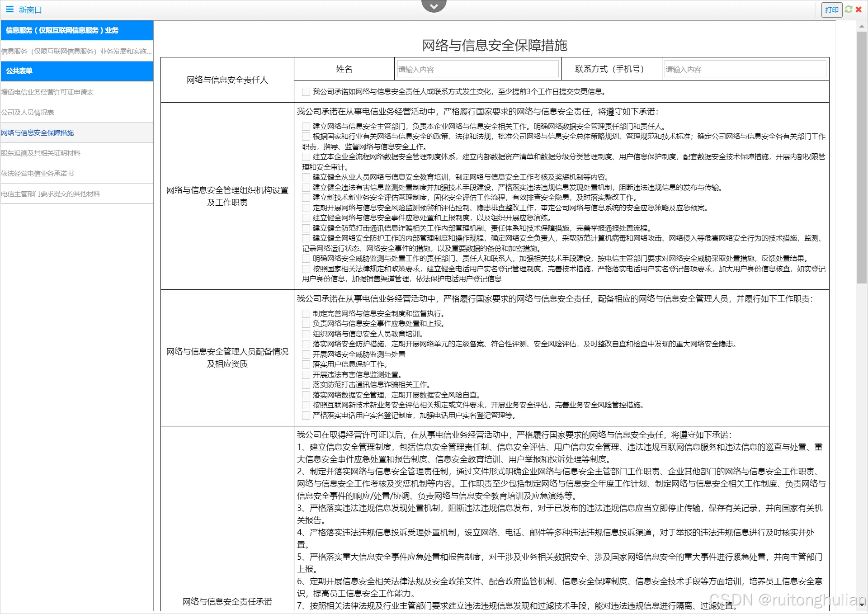The image size is (868, 614).
Task: Click the green refresh icon
Action: click(849, 9)
